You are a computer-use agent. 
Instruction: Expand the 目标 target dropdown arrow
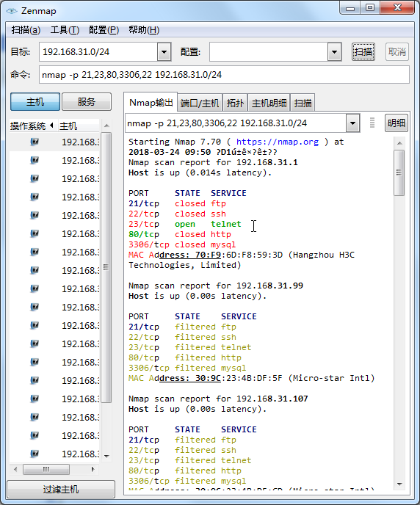point(164,51)
